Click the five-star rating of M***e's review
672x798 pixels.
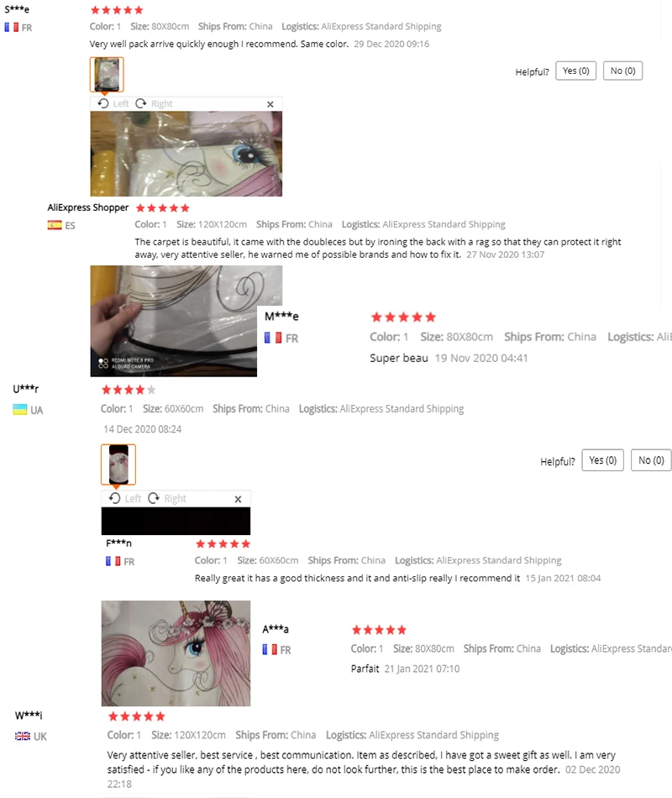pos(403,318)
